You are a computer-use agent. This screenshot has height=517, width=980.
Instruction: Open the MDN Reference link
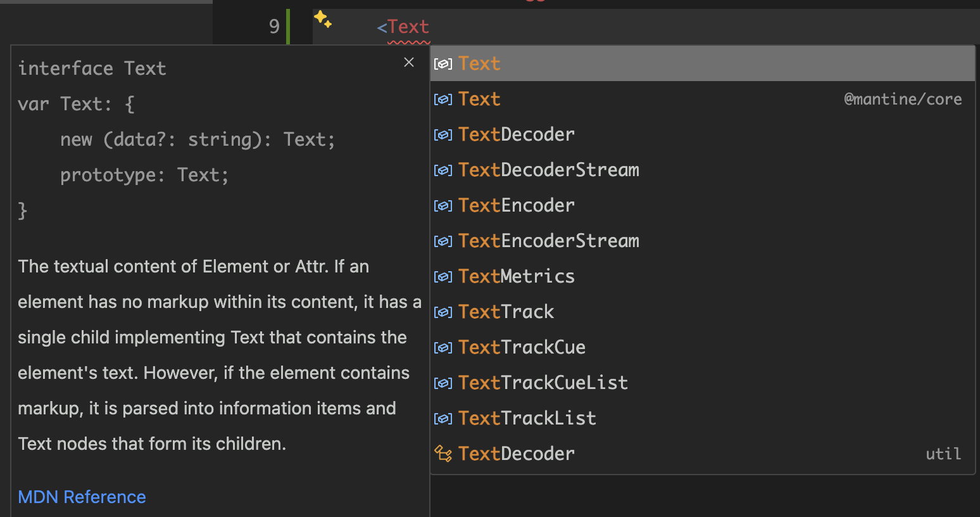[82, 497]
